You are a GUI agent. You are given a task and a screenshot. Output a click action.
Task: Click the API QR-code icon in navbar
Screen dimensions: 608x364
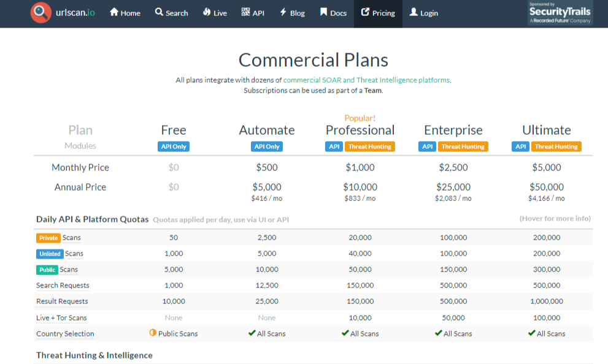coord(245,12)
